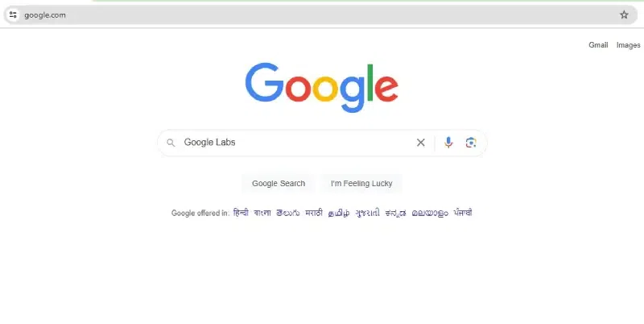
Task: Focus the search field containing Google Labs
Action: click(297, 143)
